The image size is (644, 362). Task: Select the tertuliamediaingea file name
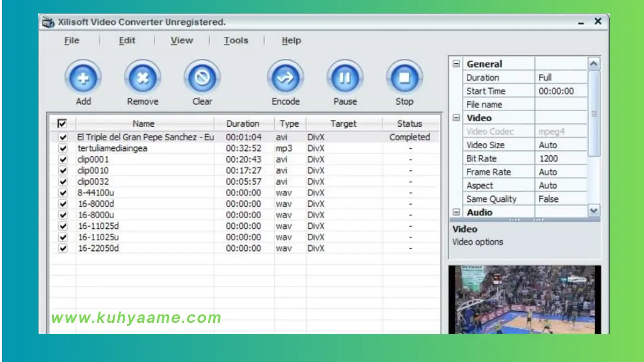(112, 148)
